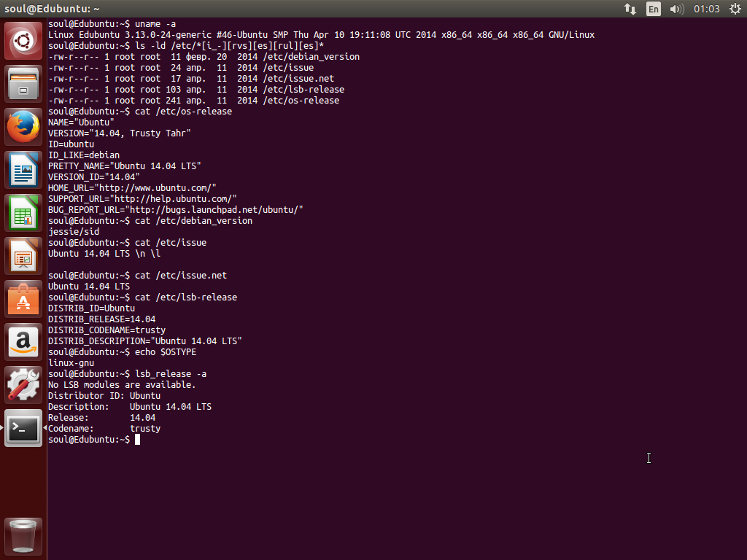Click the terminal cursor at last prompt
Image resolution: width=747 pixels, height=560 pixels.
click(137, 440)
